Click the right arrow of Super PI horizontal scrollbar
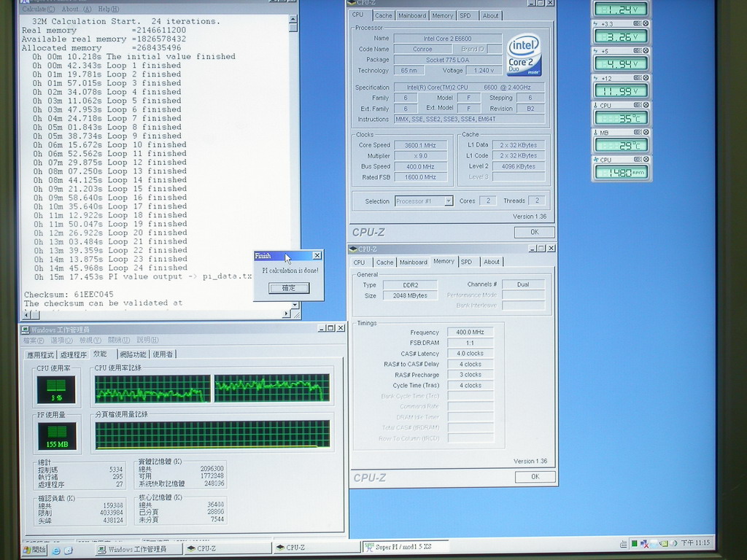The width and height of the screenshot is (747, 560). [x=286, y=314]
